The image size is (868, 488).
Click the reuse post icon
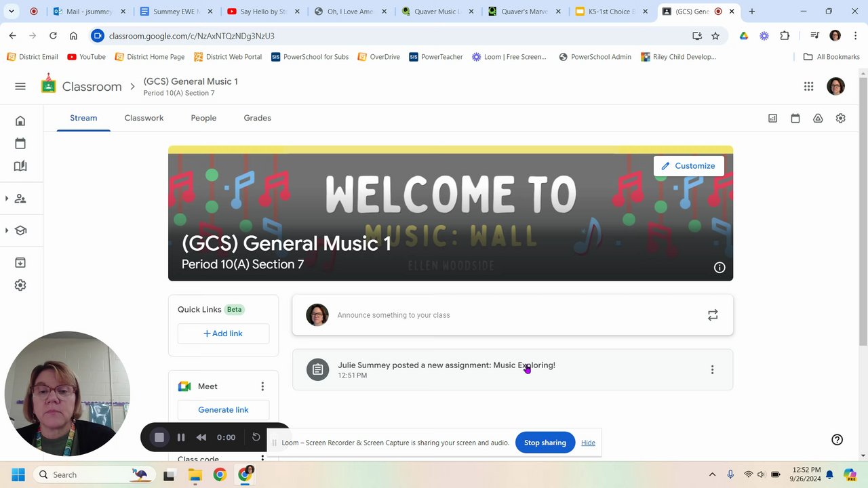tap(713, 315)
